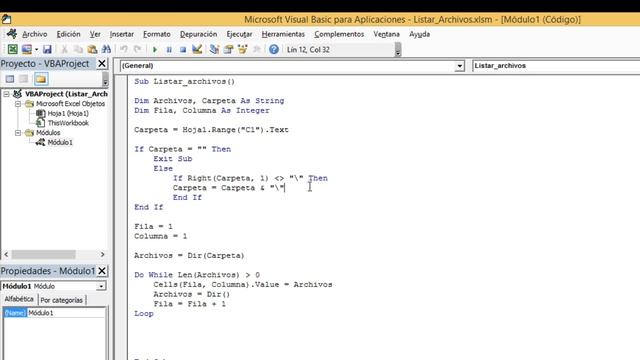The height and width of the screenshot is (360, 640).
Task: Click the Redo toolbar icon
Action: pos(138,49)
